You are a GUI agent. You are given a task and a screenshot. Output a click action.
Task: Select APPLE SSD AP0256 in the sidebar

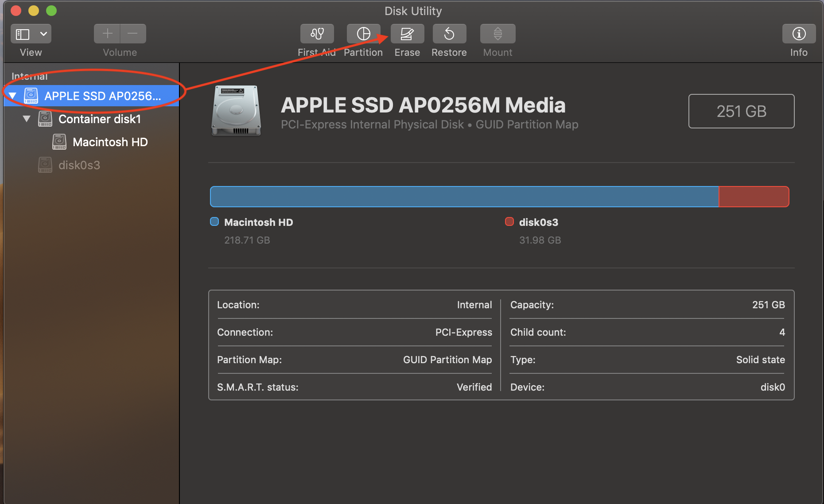click(91, 96)
